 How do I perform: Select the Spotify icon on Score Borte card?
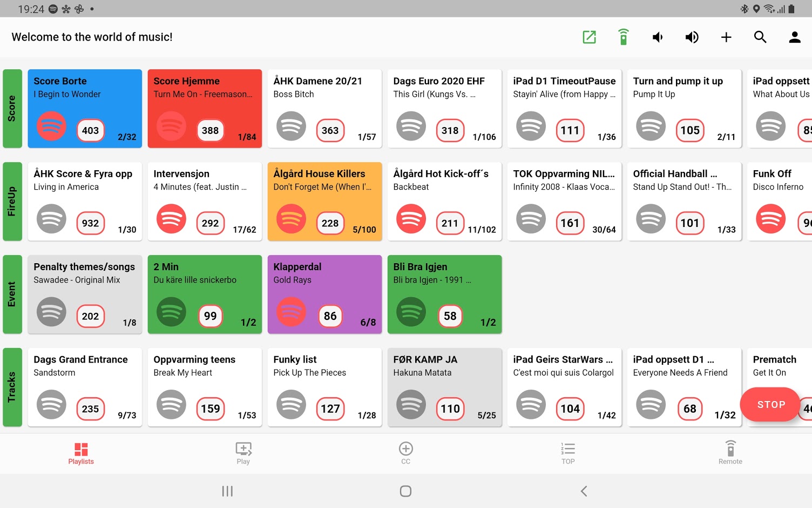(x=51, y=126)
